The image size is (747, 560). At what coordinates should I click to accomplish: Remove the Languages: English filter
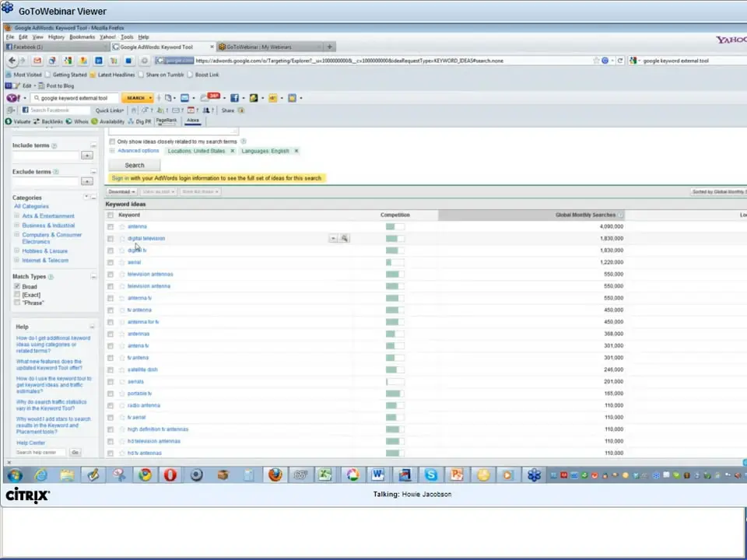(x=296, y=151)
